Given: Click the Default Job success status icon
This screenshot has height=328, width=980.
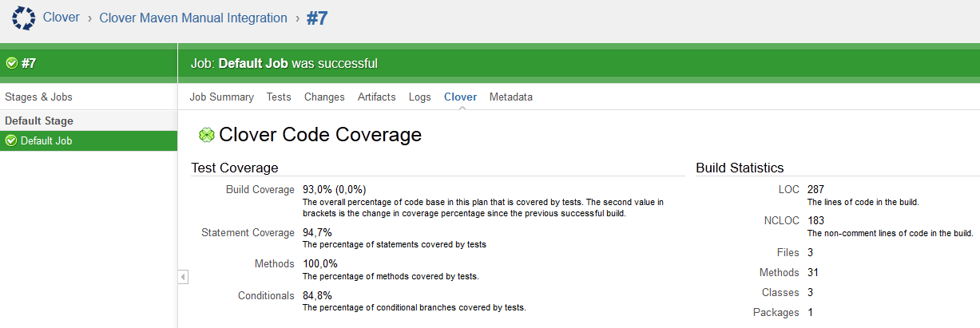Looking at the screenshot, I should 11,141.
